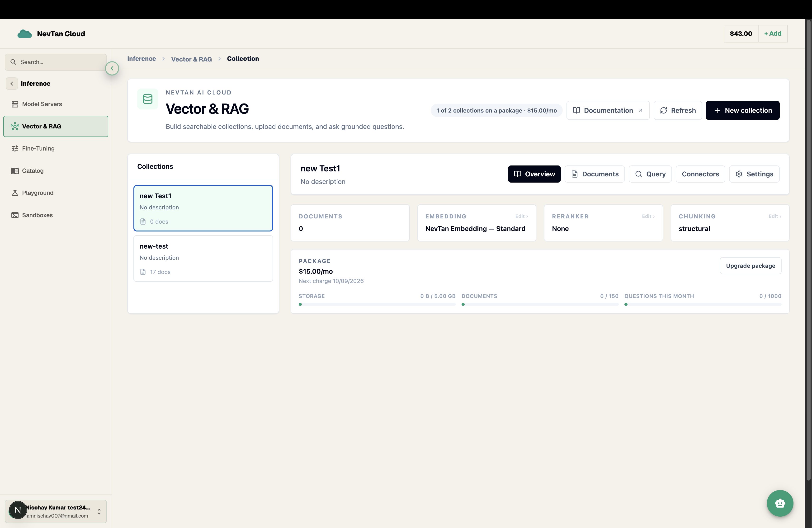Screen dimensions: 812x528
Task: Click the green database icon in header
Action: (x=147, y=99)
